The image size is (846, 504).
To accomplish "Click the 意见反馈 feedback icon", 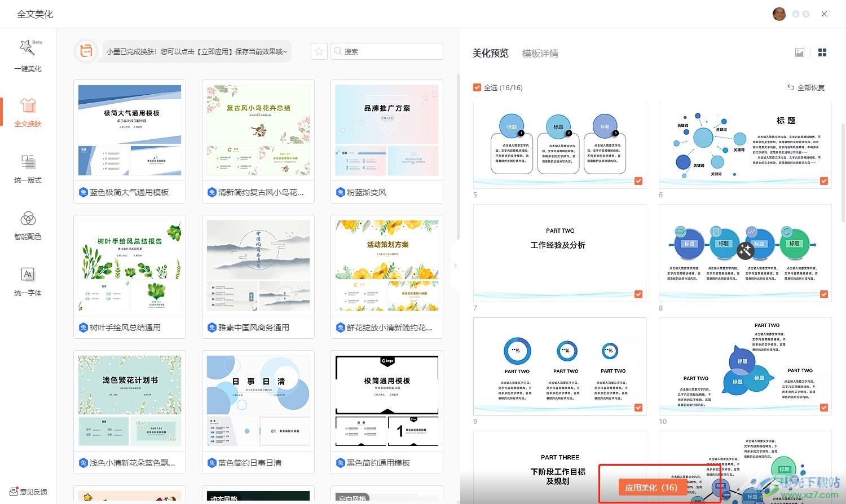I will (x=14, y=492).
